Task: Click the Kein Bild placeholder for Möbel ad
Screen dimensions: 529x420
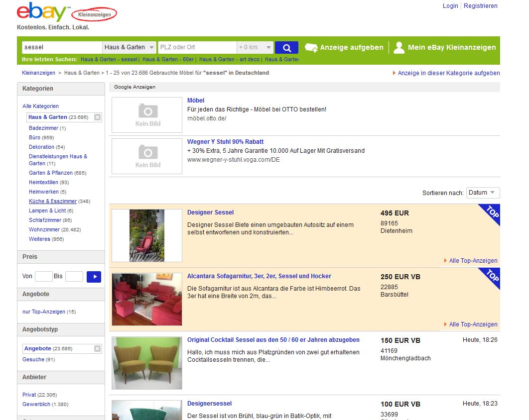Action: 147,115
